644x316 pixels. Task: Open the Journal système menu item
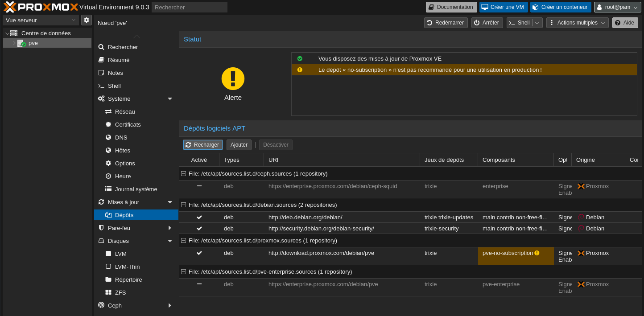pyautogui.click(x=136, y=189)
